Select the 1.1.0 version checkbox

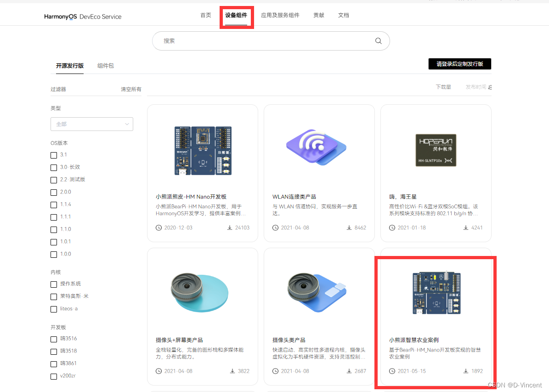point(54,230)
